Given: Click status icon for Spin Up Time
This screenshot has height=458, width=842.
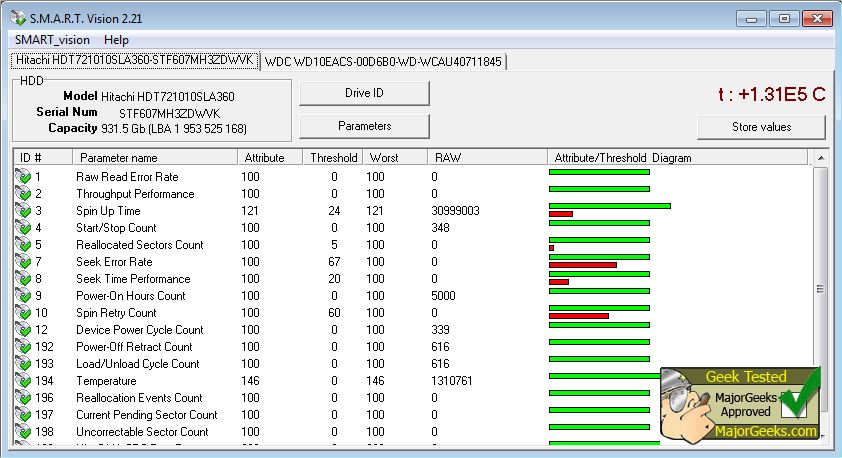Looking at the screenshot, I should pyautogui.click(x=23, y=210).
